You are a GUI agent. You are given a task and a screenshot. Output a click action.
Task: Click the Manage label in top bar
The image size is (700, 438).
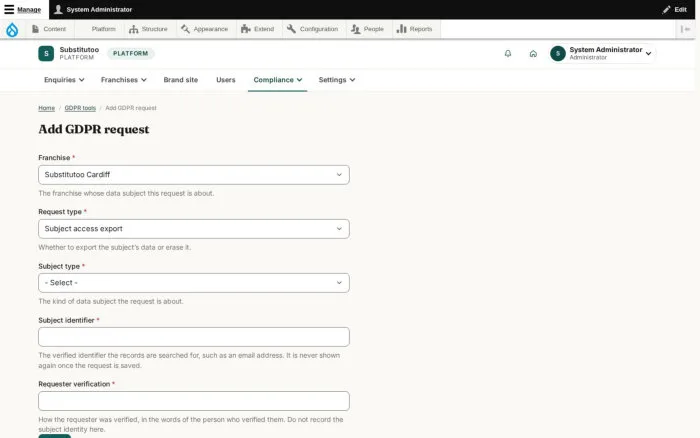click(x=29, y=9)
